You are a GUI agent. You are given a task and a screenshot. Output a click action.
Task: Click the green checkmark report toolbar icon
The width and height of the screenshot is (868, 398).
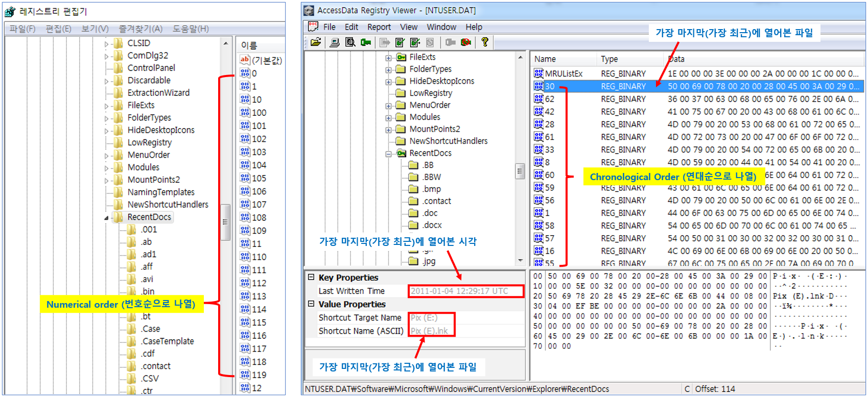pyautogui.click(x=400, y=42)
